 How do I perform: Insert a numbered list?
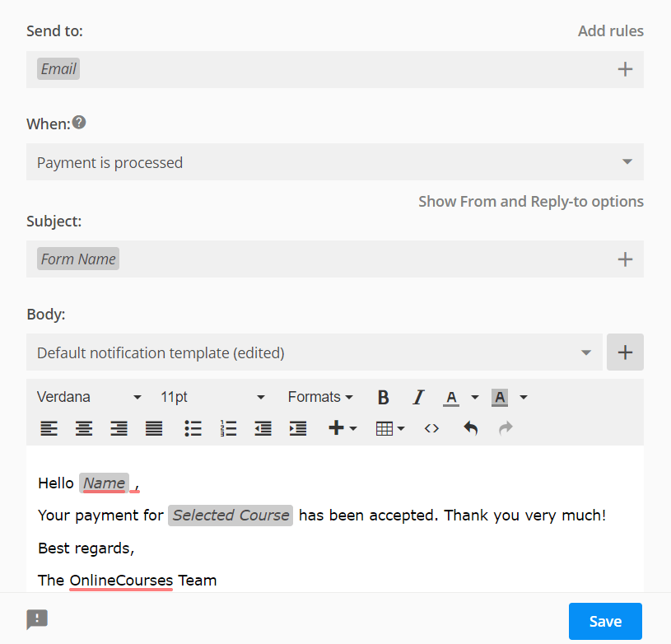[228, 428]
